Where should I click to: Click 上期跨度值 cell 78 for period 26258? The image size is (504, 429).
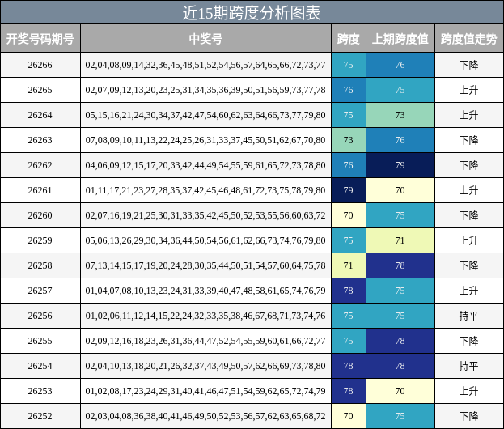click(x=400, y=265)
